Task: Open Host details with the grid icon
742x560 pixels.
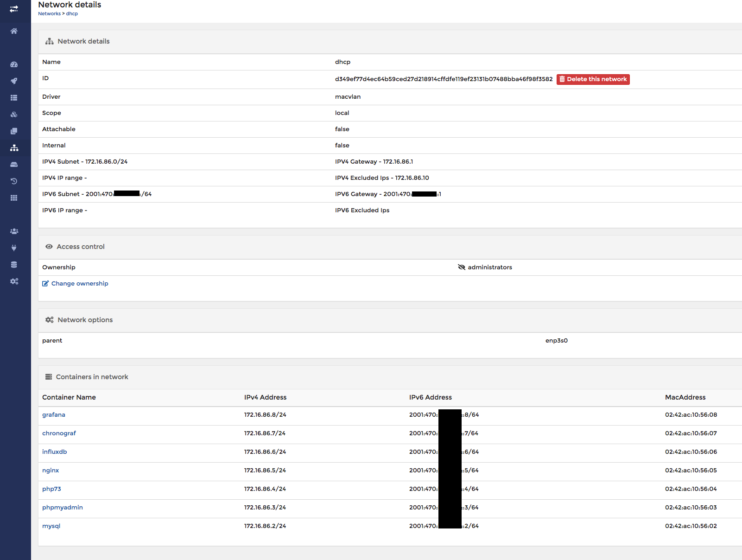Action: [14, 197]
